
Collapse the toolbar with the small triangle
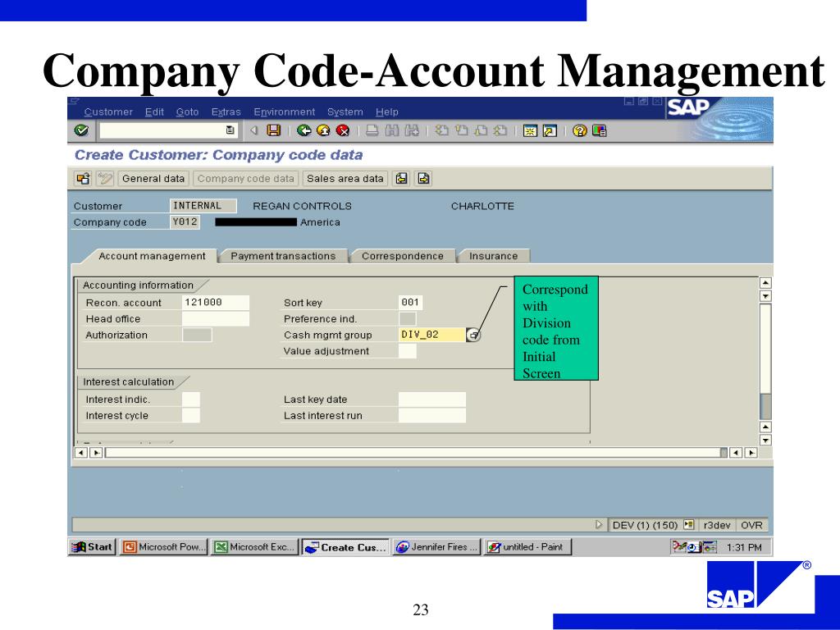[254, 130]
